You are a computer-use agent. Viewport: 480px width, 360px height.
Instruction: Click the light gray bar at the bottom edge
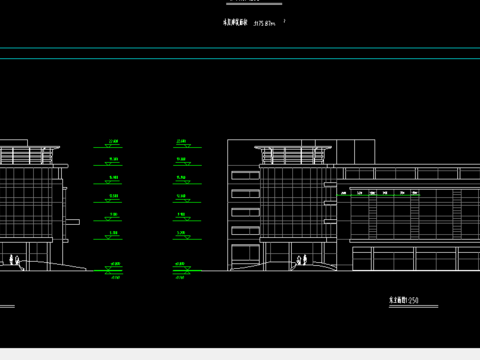click(240, 354)
